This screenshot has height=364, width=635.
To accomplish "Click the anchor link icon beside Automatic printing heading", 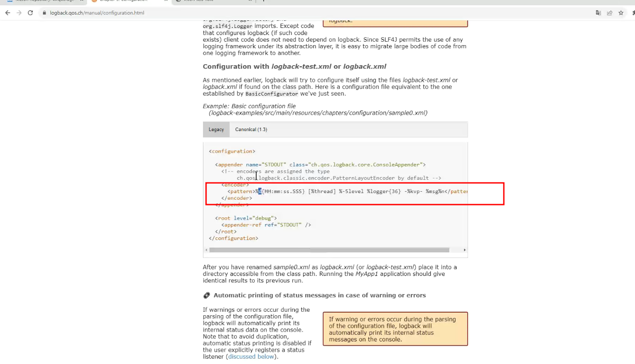I will pos(206,295).
